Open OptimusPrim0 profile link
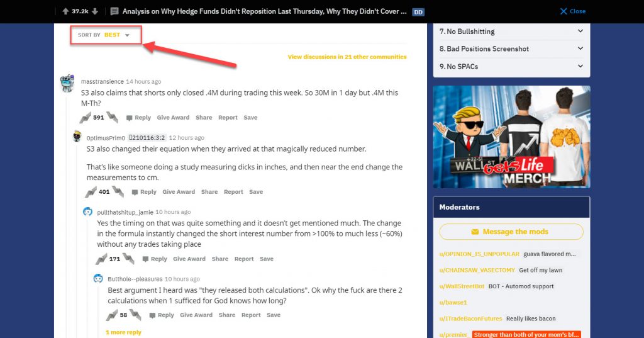The height and width of the screenshot is (338, 644). pos(106,138)
